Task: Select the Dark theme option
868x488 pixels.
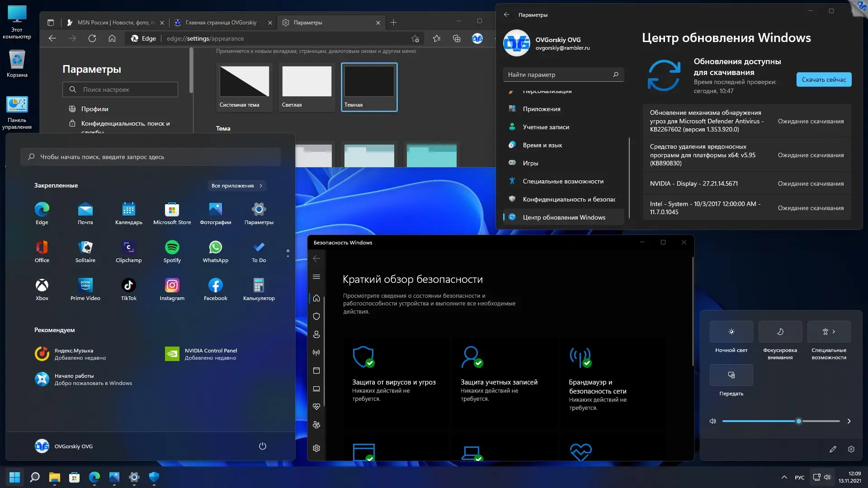Action: 369,87
